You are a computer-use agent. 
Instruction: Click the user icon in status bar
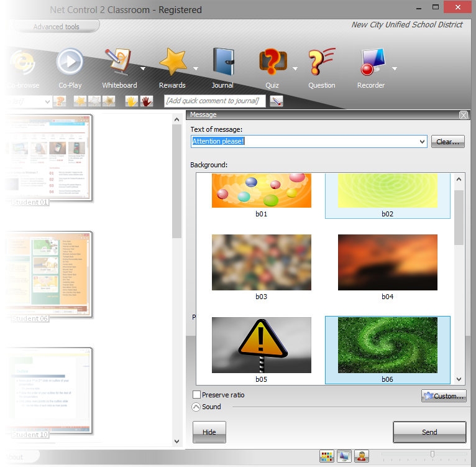click(361, 456)
